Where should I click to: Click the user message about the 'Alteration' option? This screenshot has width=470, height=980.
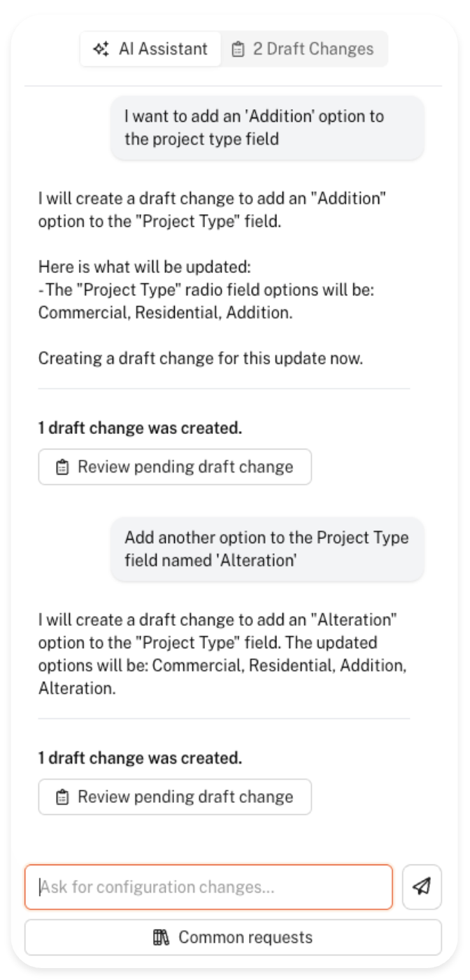click(267, 549)
